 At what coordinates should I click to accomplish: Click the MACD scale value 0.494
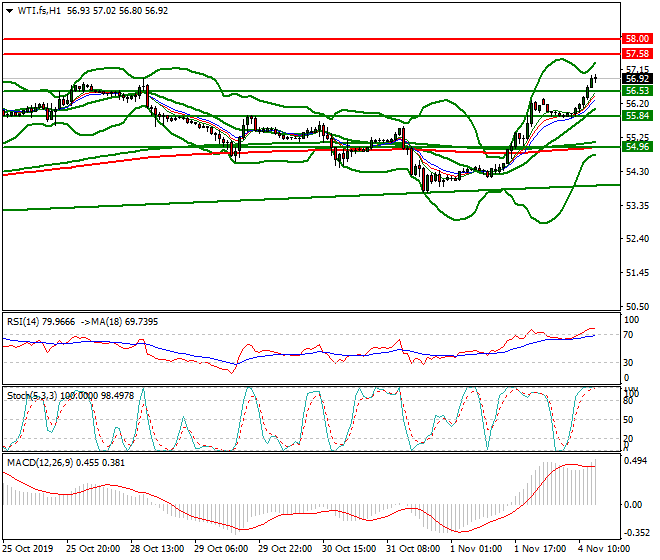click(x=635, y=461)
